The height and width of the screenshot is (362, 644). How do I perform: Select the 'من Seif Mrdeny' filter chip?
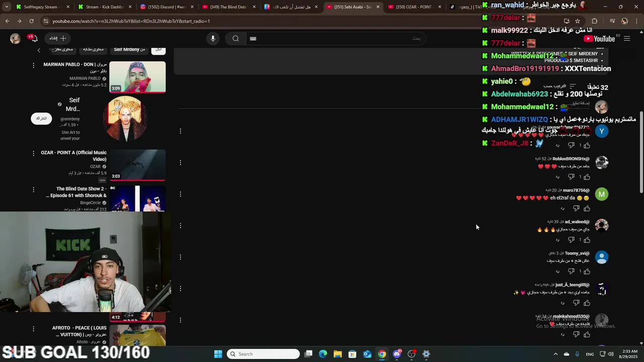coord(129,49)
